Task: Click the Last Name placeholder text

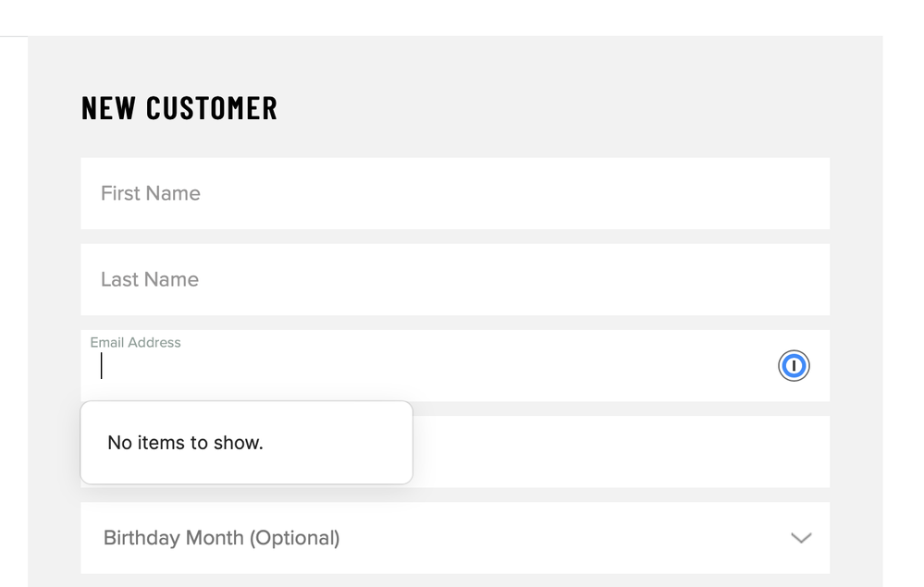Action: click(x=150, y=280)
